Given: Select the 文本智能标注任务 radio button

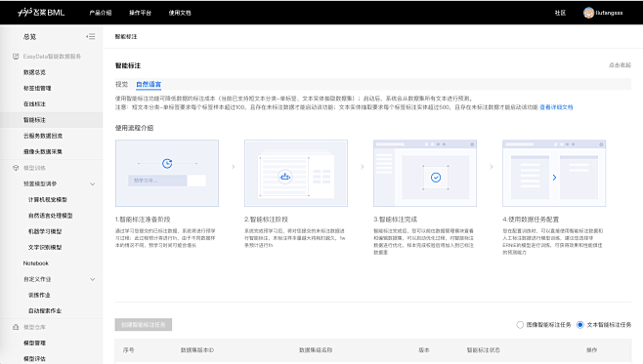Looking at the screenshot, I should (579, 325).
